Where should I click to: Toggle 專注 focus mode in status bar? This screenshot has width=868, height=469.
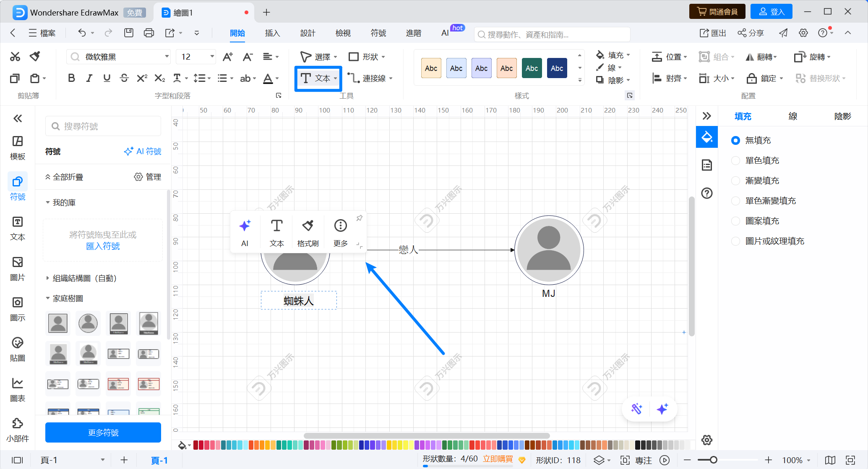(636, 460)
